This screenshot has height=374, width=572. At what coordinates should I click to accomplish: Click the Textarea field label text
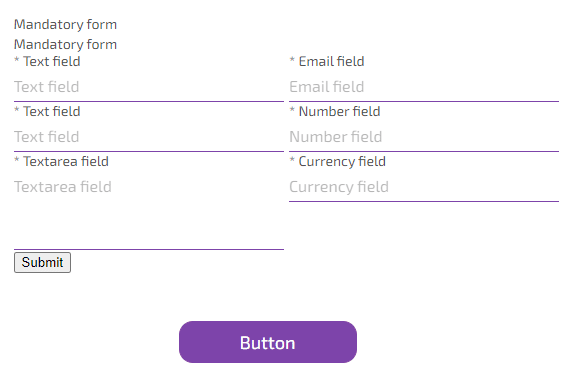66,161
